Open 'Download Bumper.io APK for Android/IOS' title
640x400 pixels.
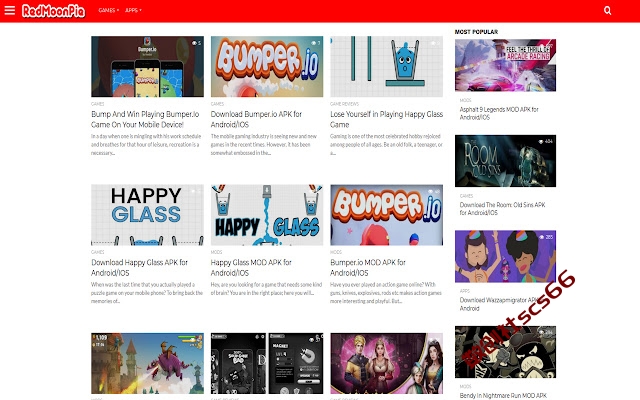click(x=256, y=119)
